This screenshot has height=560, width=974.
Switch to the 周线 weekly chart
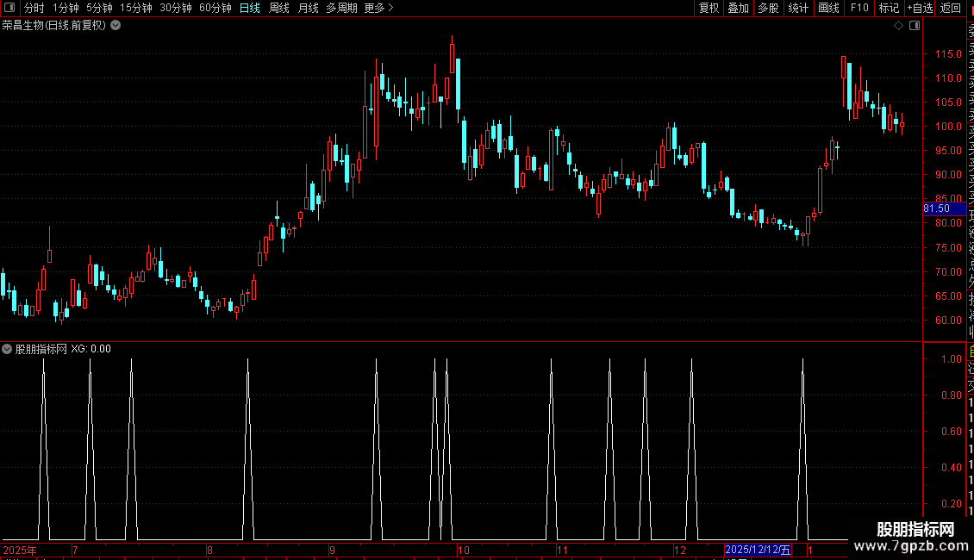click(279, 8)
